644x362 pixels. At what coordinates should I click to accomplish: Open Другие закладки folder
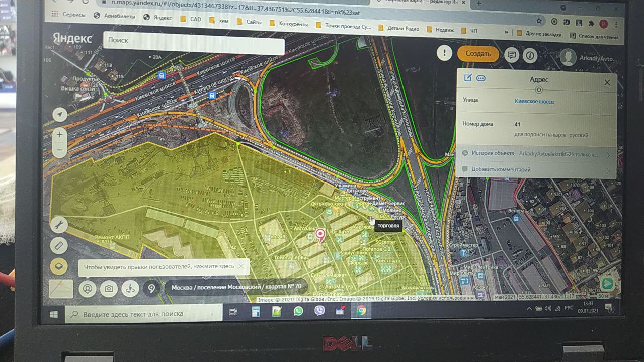tap(539, 34)
